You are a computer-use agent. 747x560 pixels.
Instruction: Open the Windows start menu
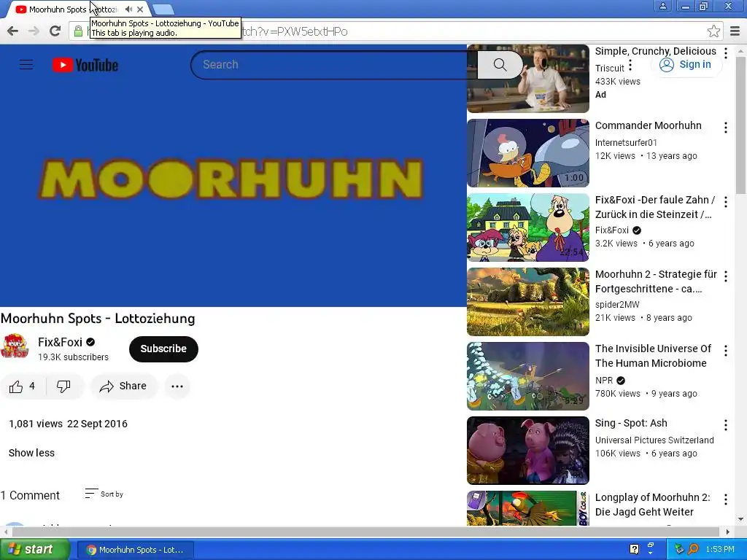pyautogui.click(x=34, y=550)
